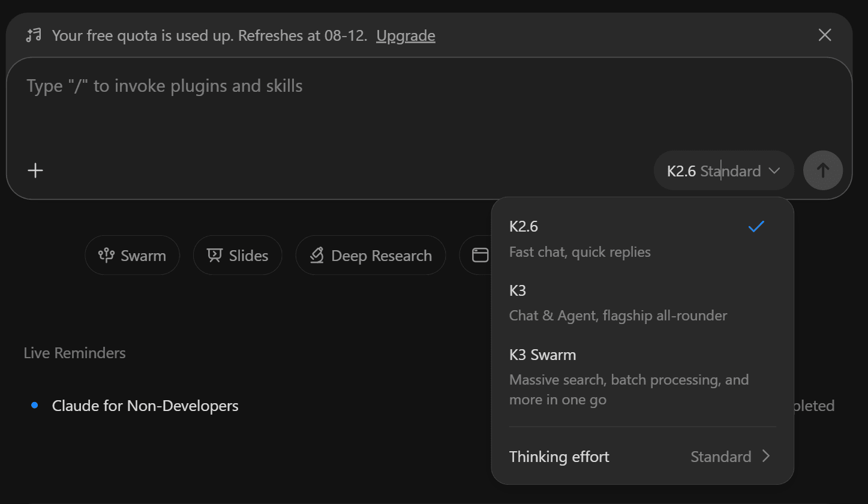Viewport: 868px width, 504px height.
Task: Dismiss the free quota banner
Action: coord(825,35)
